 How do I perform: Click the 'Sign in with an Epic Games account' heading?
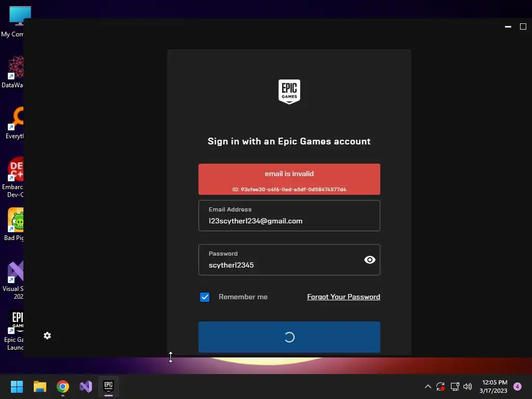coord(289,141)
